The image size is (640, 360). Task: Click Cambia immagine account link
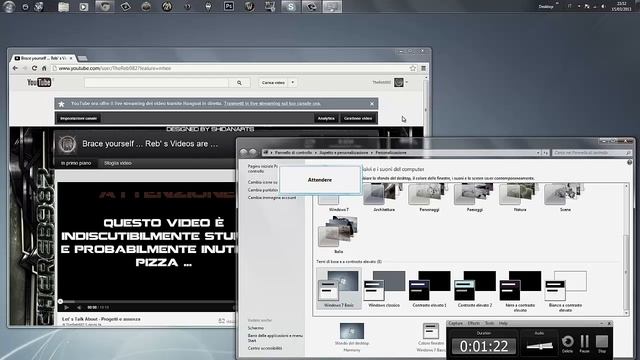point(272,198)
